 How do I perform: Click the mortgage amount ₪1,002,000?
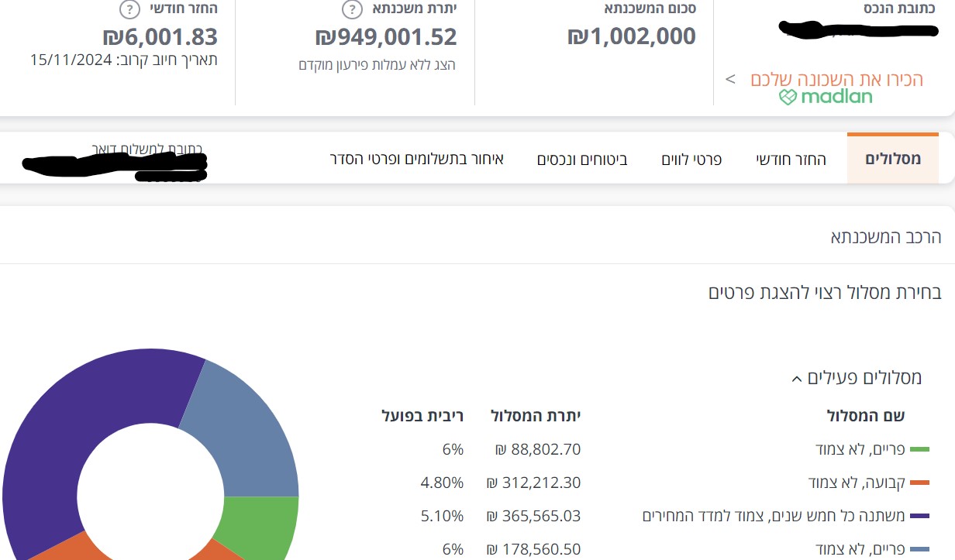[x=632, y=36]
